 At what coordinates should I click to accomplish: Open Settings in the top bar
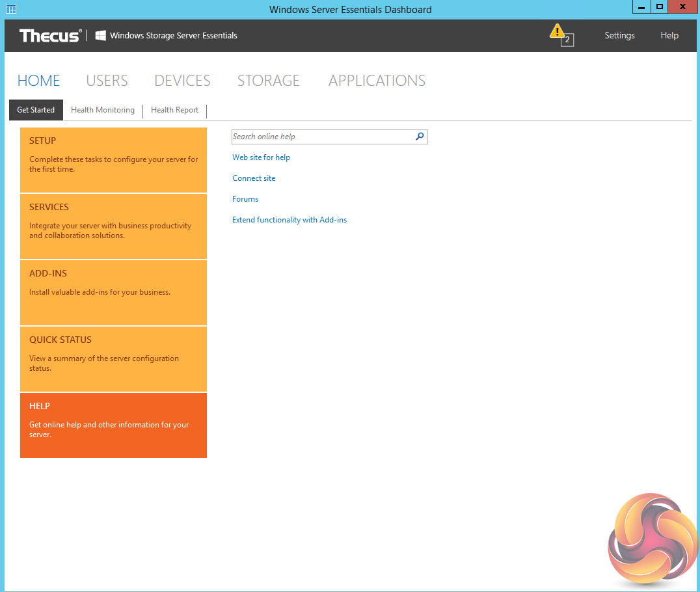[x=619, y=36]
